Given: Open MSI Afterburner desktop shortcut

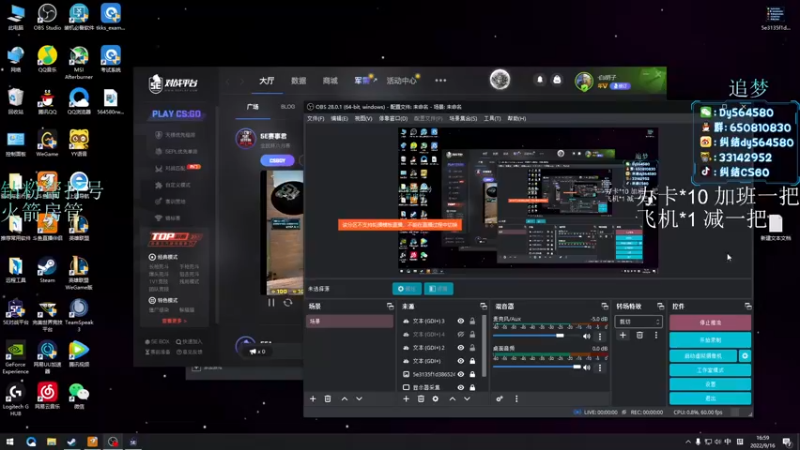Looking at the screenshot, I should click(79, 62).
